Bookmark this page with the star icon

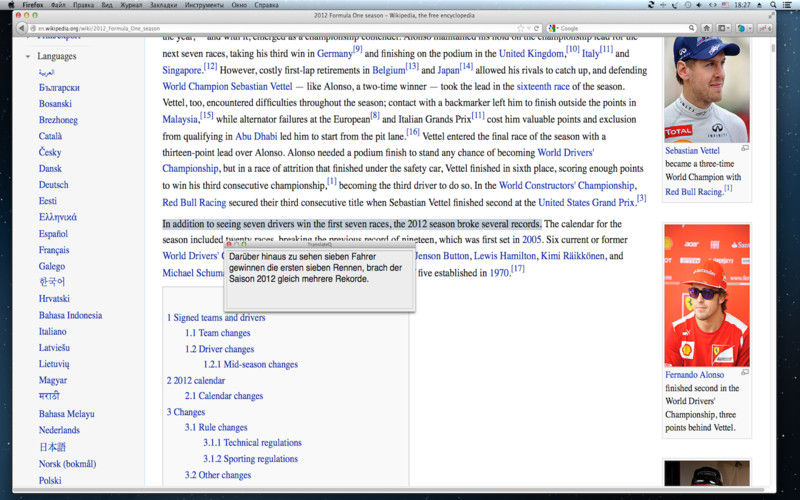520,29
